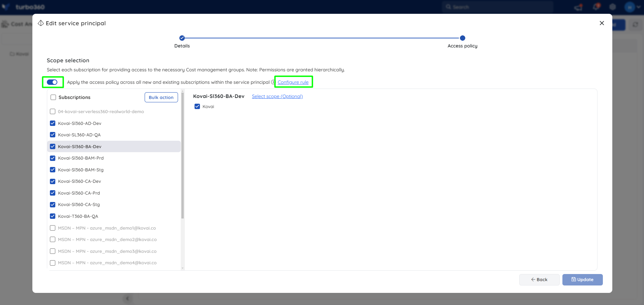Click the info icon beside service principal text
The width and height of the screenshot is (644, 305).
tap(273, 82)
